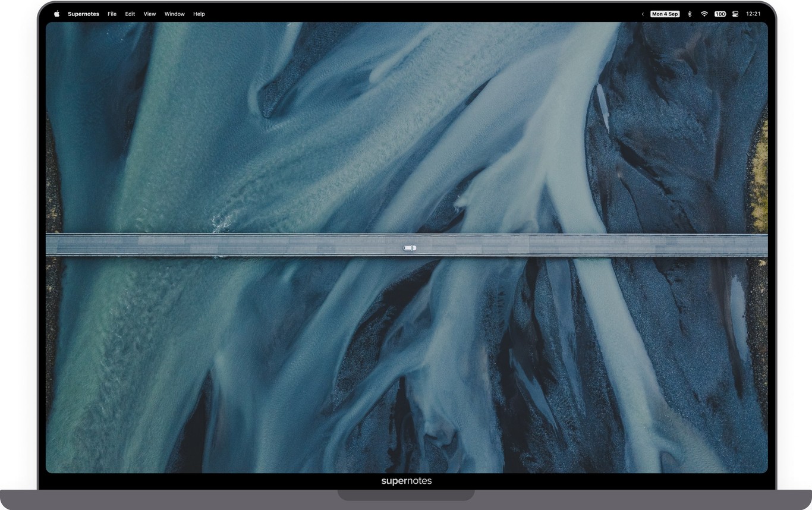This screenshot has height=510, width=812.
Task: Open the Edit menu
Action: pos(130,14)
